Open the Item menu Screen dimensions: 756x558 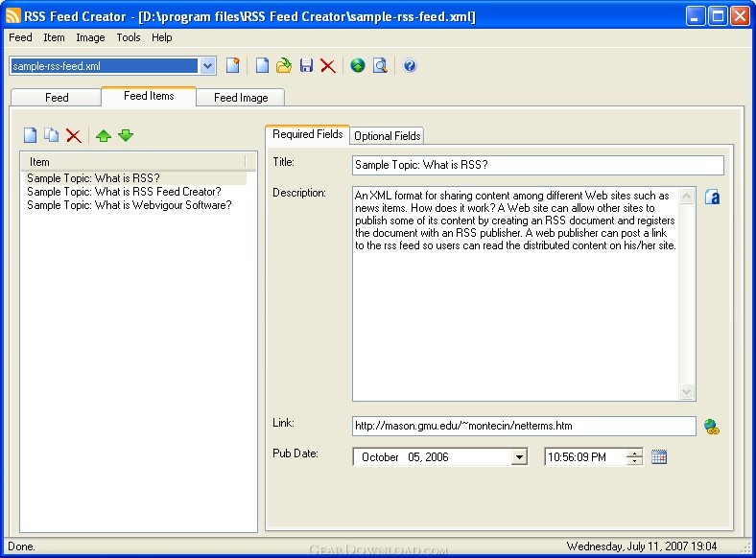tap(54, 37)
